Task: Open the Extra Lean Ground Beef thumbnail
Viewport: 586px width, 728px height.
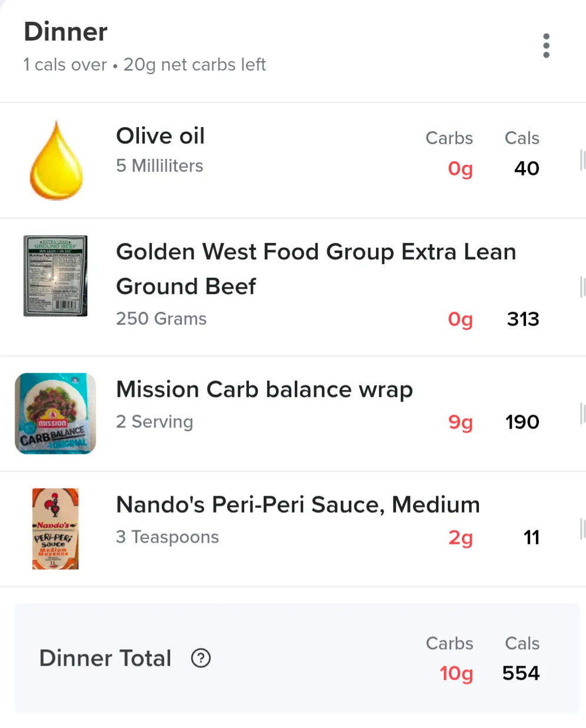Action: [55, 276]
